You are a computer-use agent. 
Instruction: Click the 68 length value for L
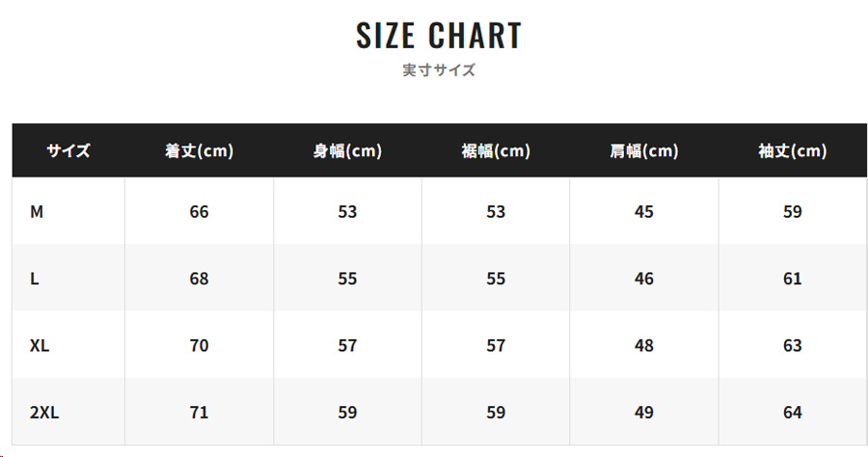click(x=200, y=279)
